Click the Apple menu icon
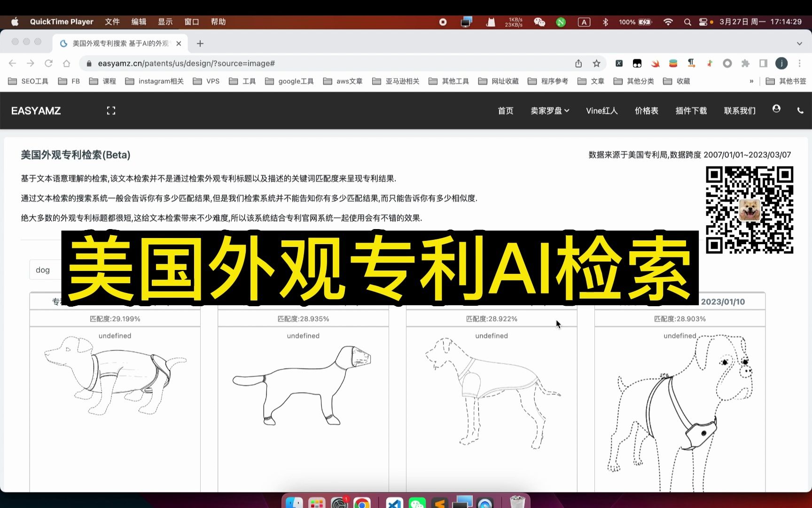 point(15,22)
